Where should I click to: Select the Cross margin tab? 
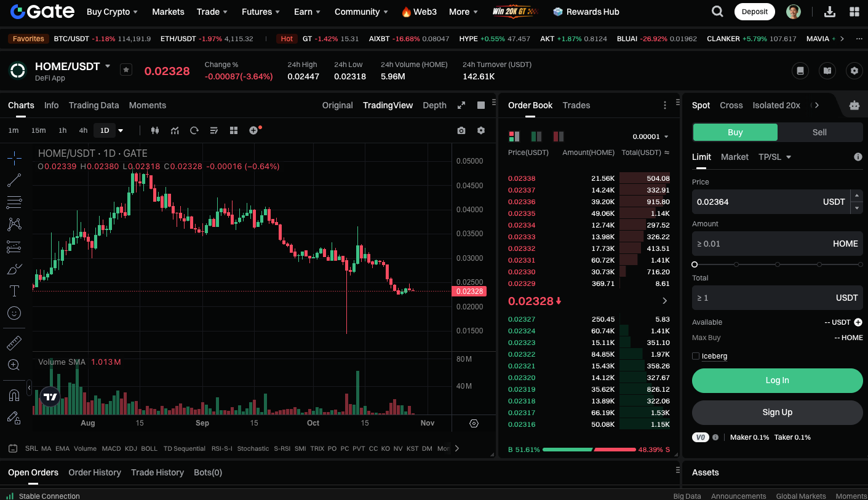tap(731, 105)
